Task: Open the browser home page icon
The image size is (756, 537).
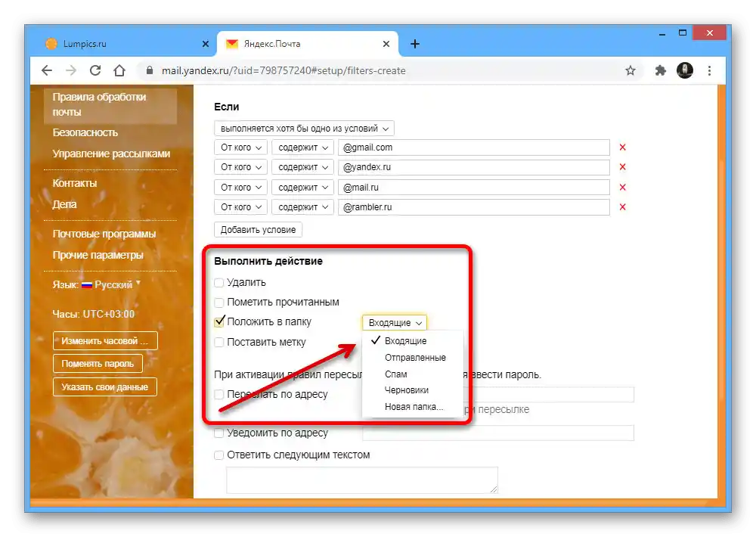Action: pos(119,70)
